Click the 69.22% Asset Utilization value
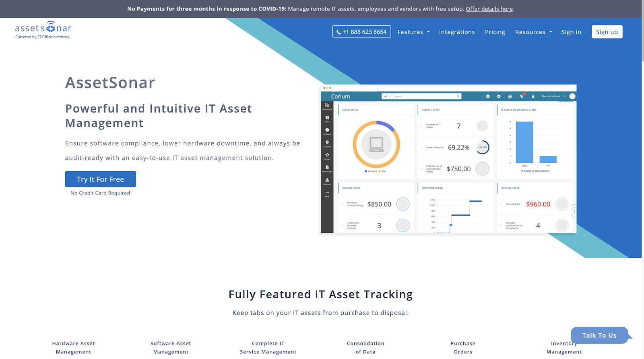The width and height of the screenshot is (644, 359). [x=459, y=148]
